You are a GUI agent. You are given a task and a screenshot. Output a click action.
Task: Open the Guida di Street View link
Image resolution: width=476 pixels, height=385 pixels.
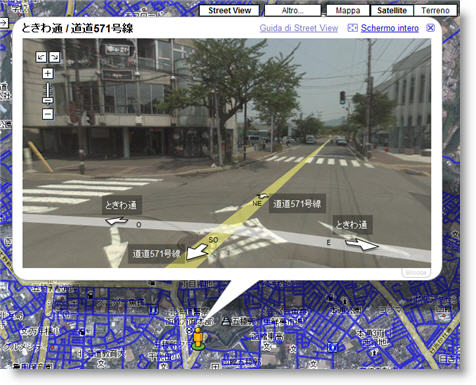(x=299, y=28)
